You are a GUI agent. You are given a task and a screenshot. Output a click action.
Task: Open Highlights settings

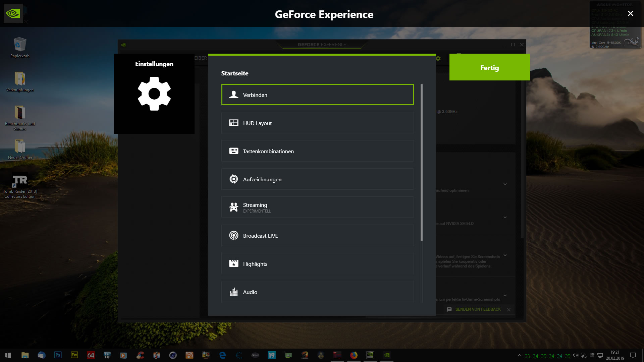pos(317,263)
